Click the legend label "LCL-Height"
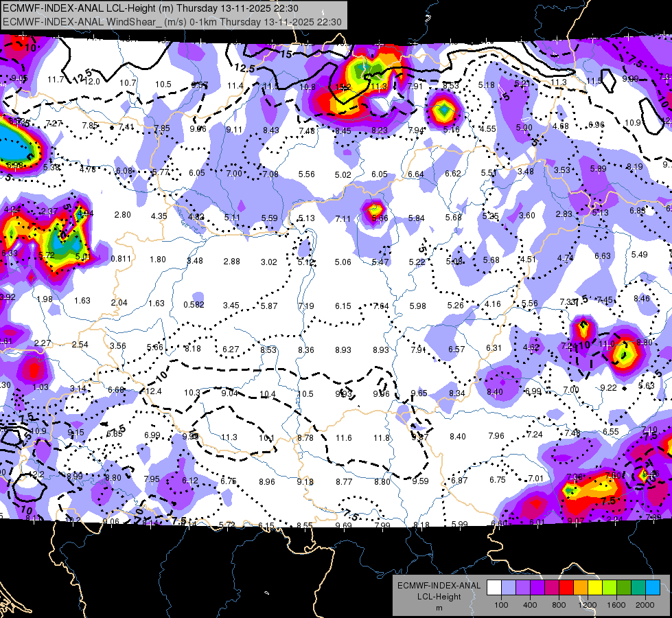Image resolution: width=672 pixels, height=618 pixels. [439, 597]
